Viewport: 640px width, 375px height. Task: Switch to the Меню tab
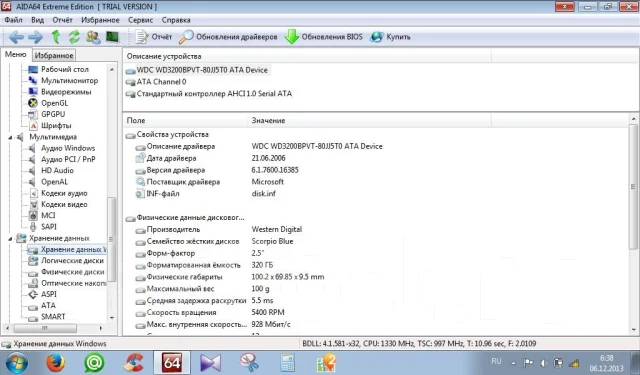tap(16, 55)
